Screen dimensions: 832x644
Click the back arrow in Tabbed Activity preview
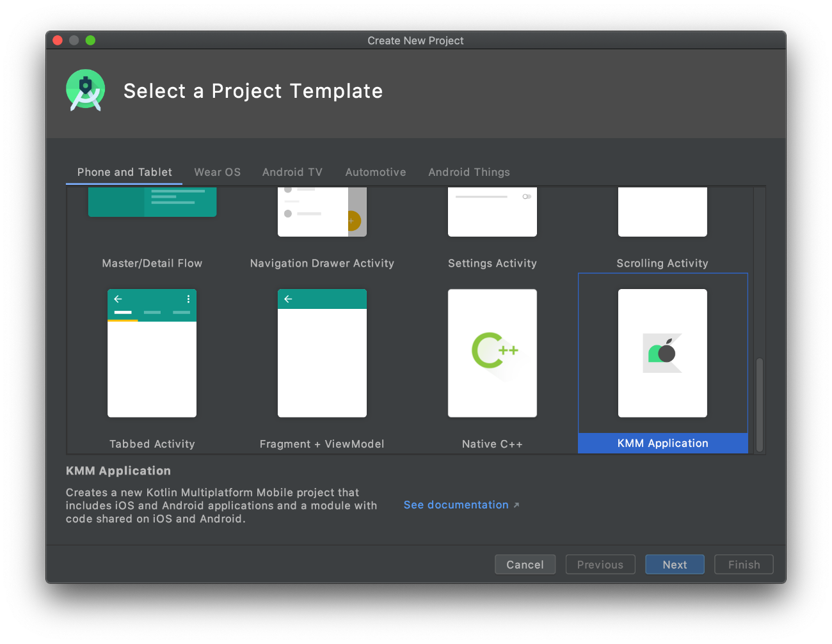118,299
